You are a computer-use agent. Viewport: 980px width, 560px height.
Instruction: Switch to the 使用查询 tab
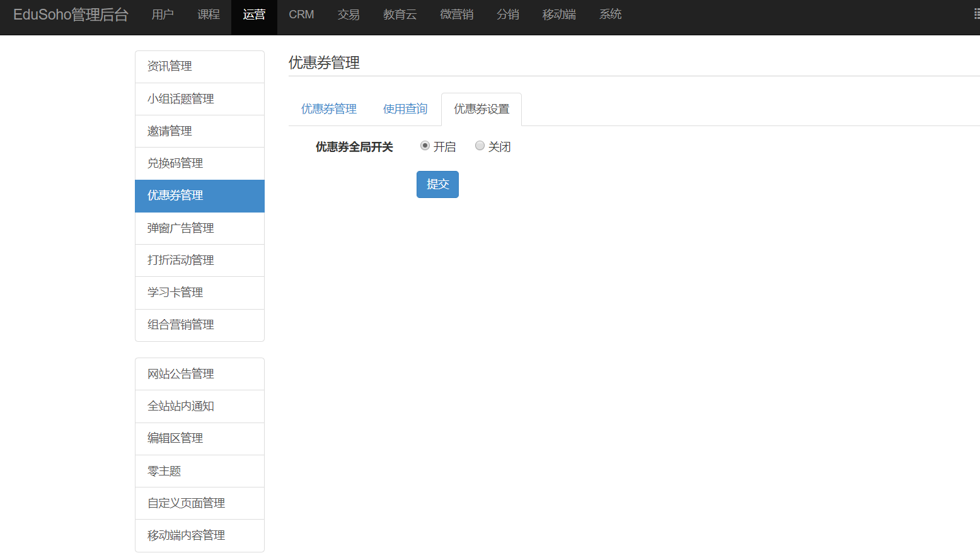tap(405, 109)
